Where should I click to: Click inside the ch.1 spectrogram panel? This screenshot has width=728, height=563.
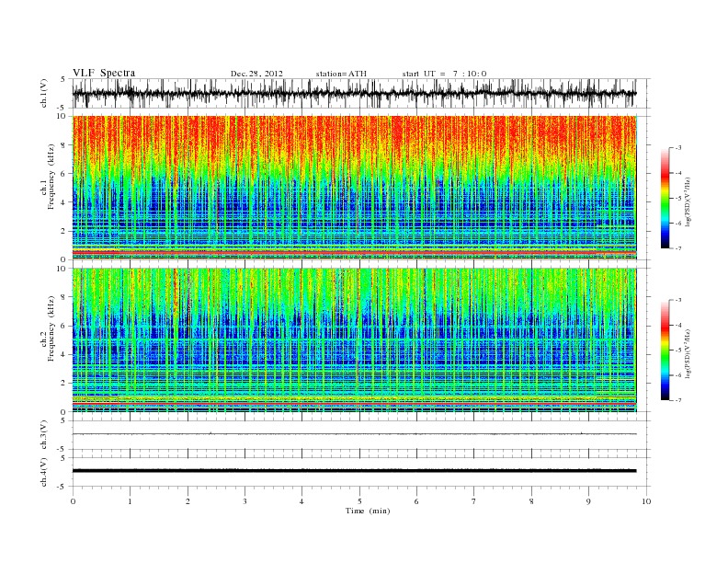[354, 188]
